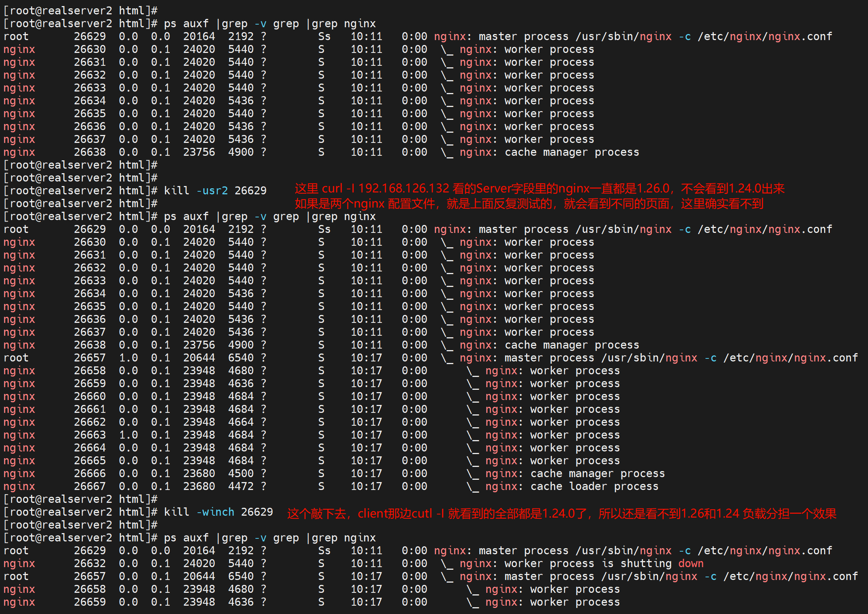Click the second red annotation line mentioning '配置文件'
Screen dimensions: 868x614
[529, 204]
